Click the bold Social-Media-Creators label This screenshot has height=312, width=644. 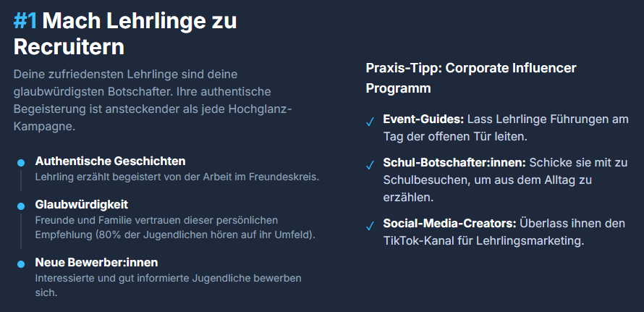tap(449, 223)
